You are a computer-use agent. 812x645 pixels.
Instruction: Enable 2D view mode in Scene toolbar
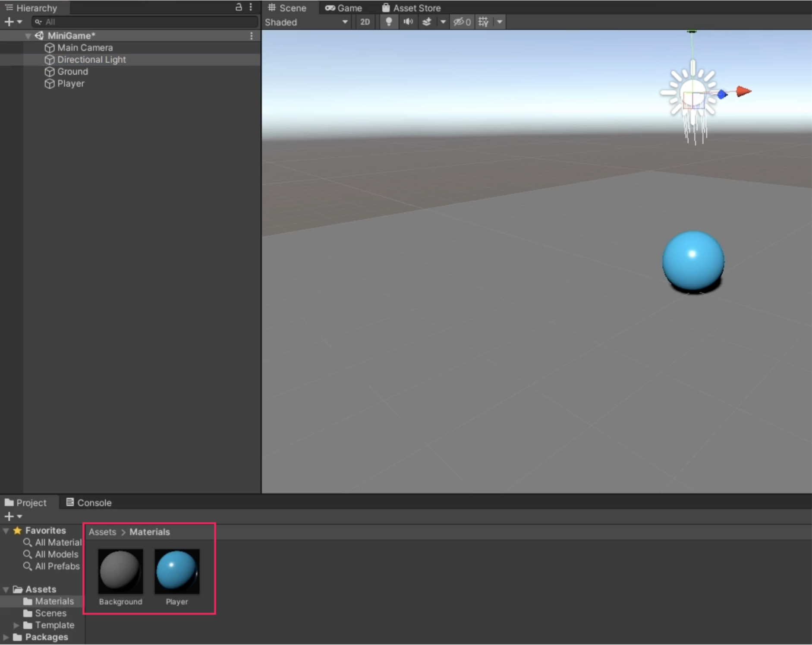(365, 22)
